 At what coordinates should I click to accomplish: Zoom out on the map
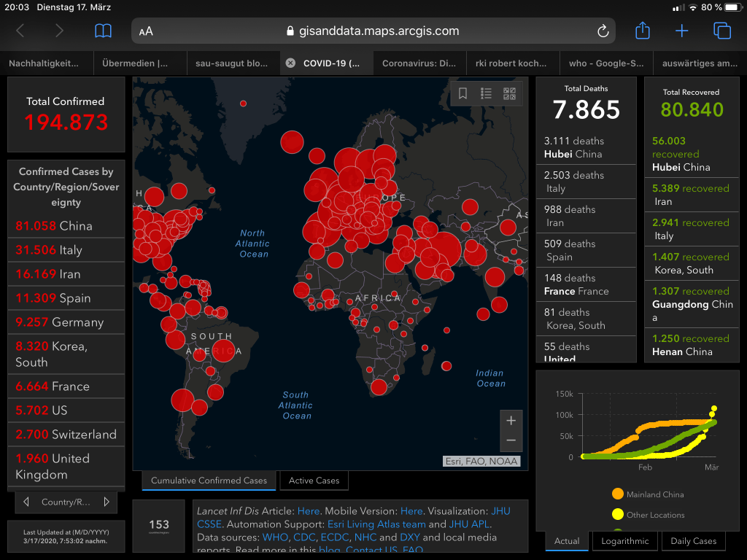click(511, 440)
